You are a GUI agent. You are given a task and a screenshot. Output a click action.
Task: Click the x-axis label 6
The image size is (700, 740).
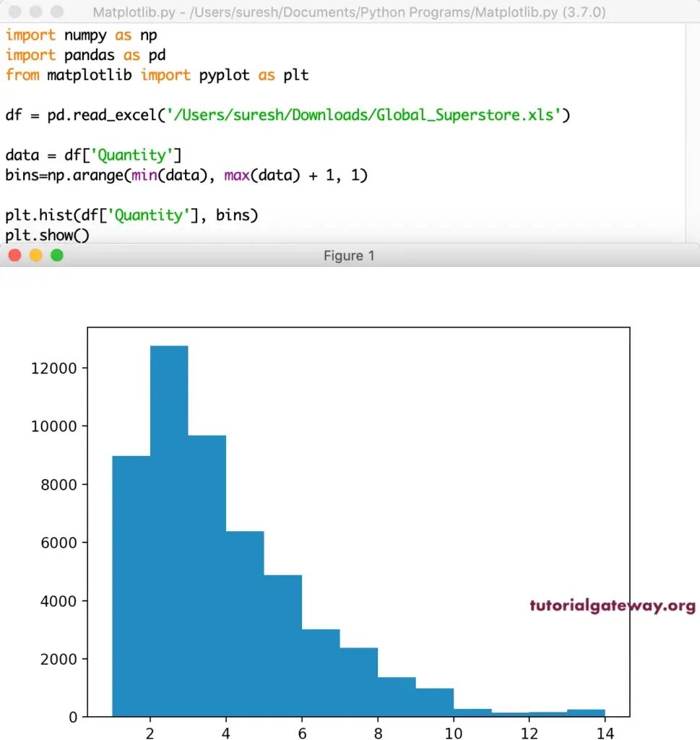[303, 733]
